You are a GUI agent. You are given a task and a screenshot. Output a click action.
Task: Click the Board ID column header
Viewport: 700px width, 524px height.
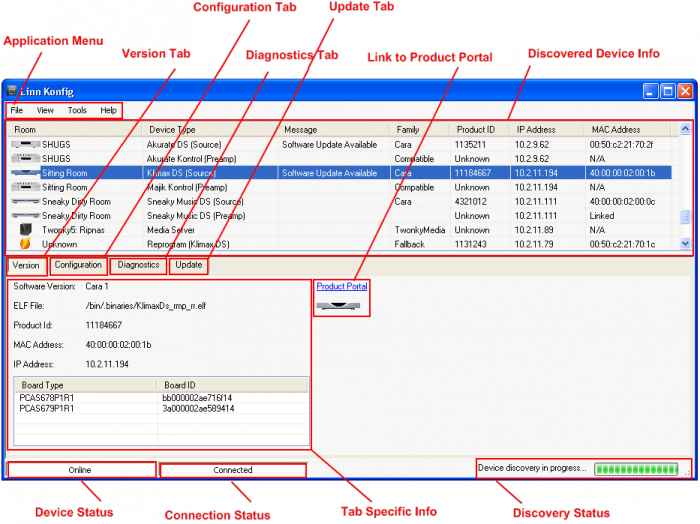233,385
